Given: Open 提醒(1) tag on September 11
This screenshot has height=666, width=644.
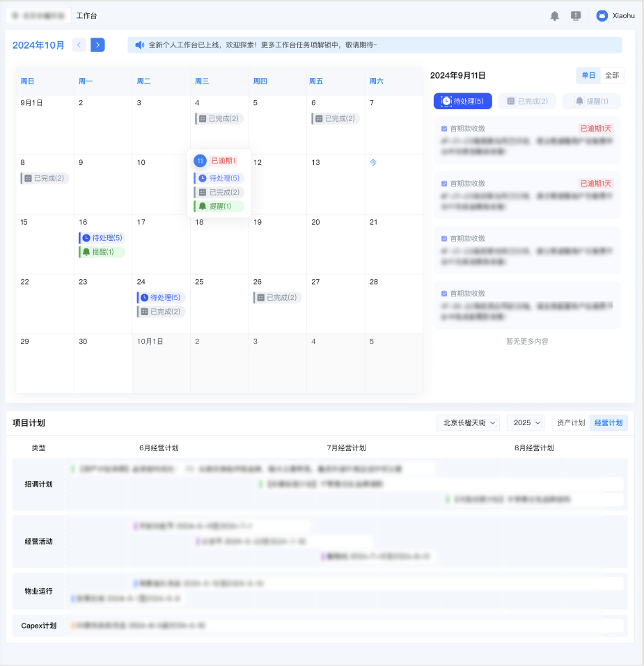Looking at the screenshot, I should coord(219,207).
